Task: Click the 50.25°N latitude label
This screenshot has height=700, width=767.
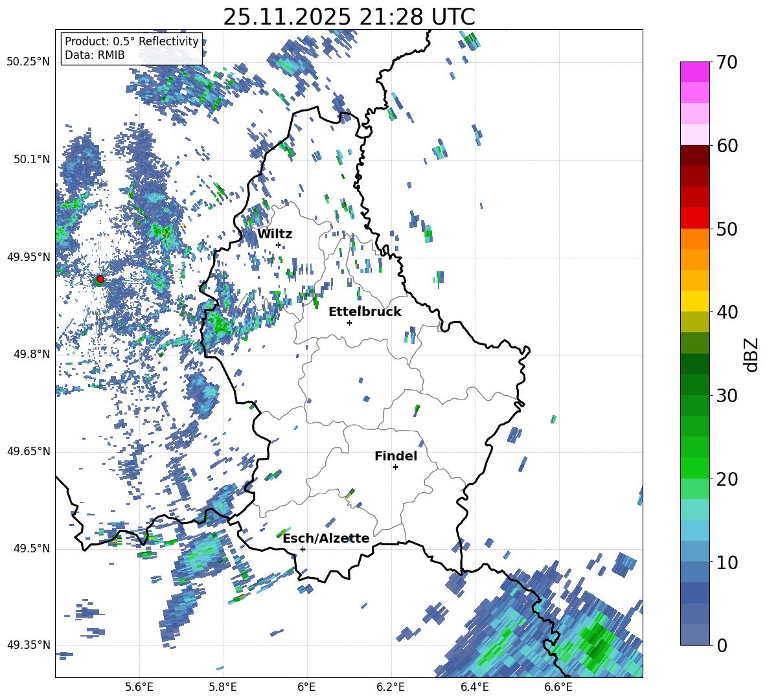Action: click(29, 62)
